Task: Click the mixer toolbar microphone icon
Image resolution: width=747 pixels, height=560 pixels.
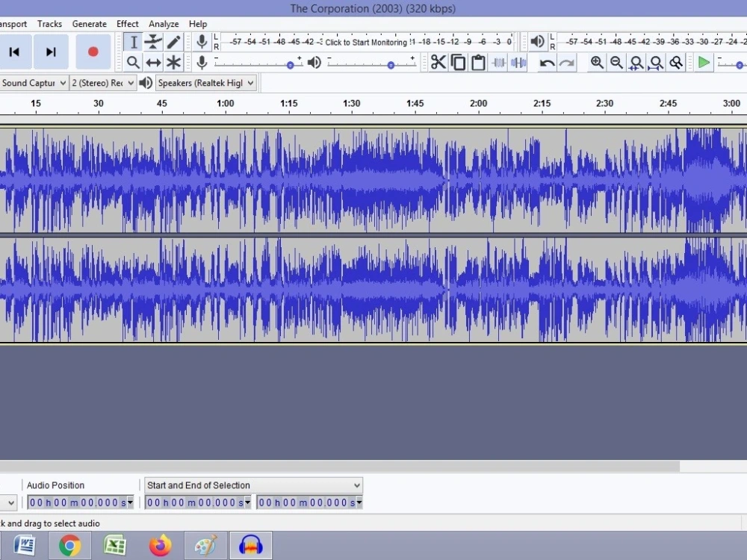Action: pos(202,63)
